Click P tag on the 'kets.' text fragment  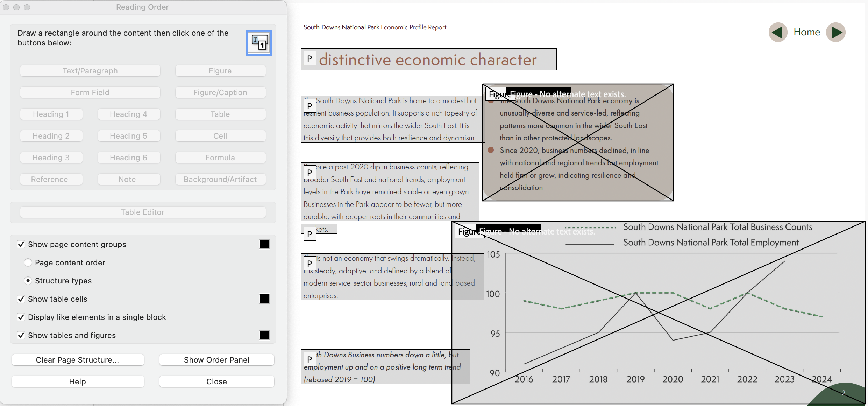tap(310, 234)
